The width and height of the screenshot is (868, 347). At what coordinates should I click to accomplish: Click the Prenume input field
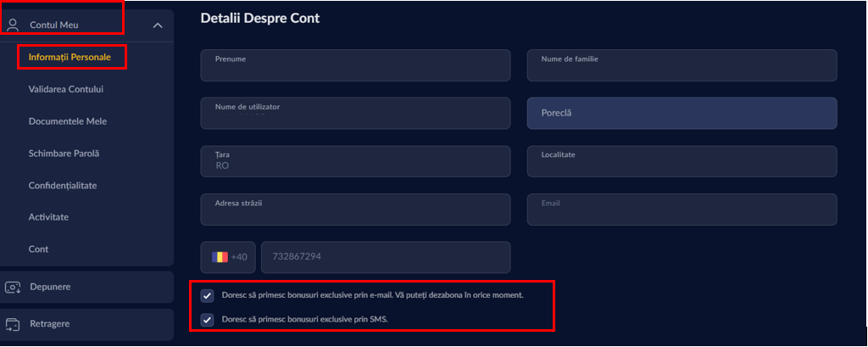[x=355, y=65]
